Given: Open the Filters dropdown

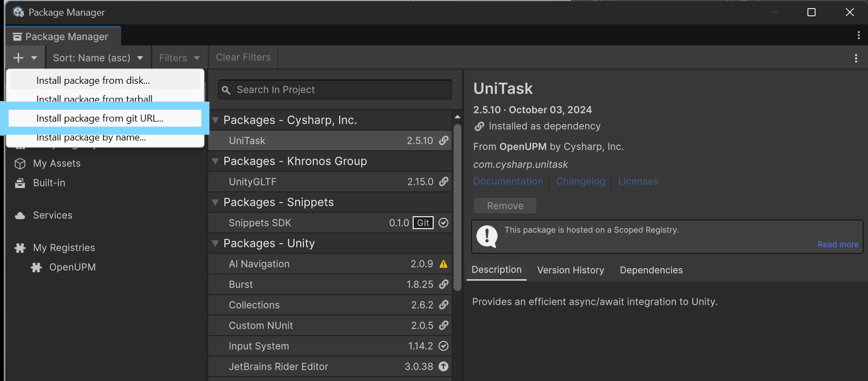Looking at the screenshot, I should (x=180, y=58).
